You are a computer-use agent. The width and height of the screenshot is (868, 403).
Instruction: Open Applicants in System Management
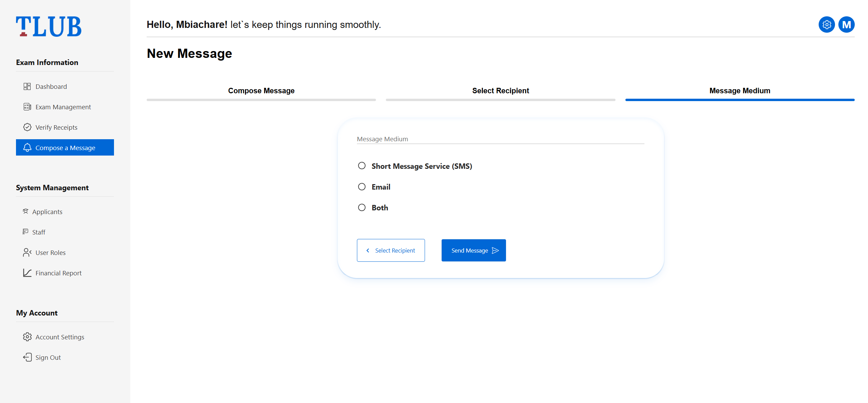(65, 212)
